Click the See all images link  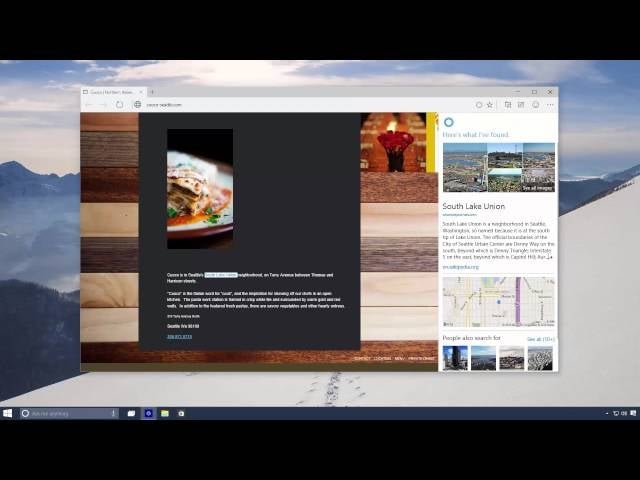pos(538,187)
